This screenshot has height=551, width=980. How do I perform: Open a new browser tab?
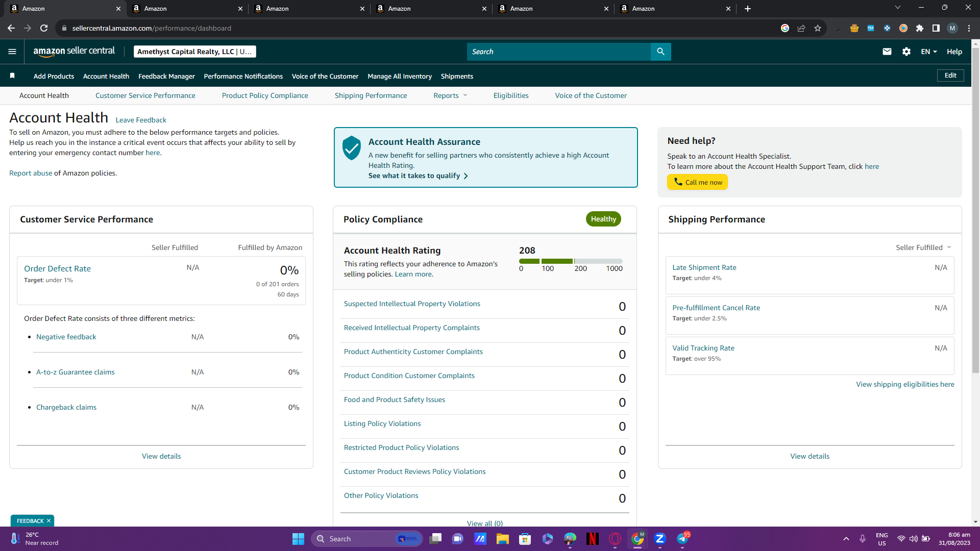(x=748, y=9)
